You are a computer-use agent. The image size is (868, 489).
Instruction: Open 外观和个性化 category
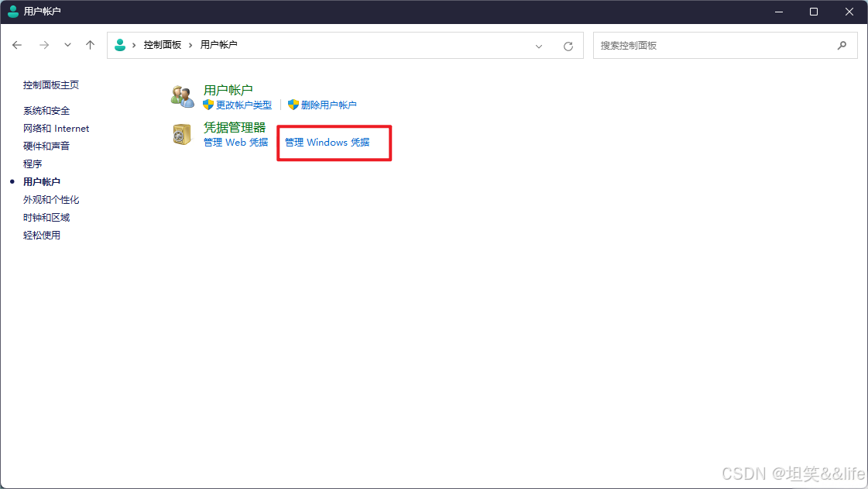pyautogui.click(x=51, y=199)
